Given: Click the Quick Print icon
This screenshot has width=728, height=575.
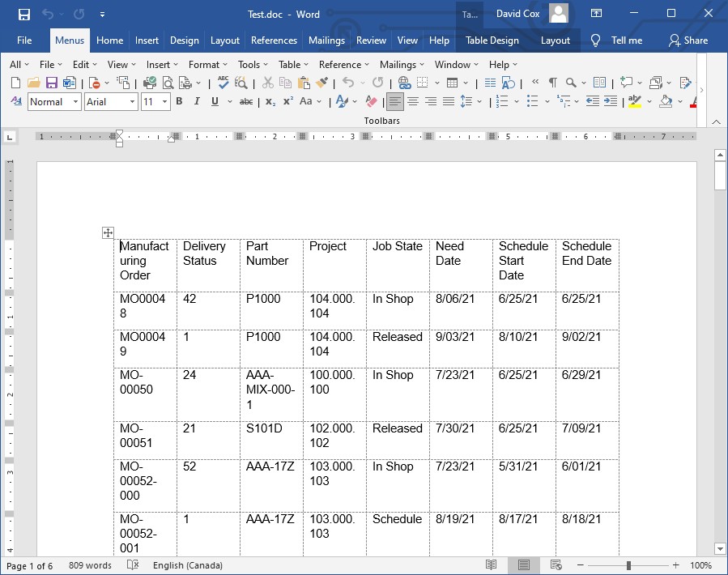Looking at the screenshot, I should (x=150, y=83).
